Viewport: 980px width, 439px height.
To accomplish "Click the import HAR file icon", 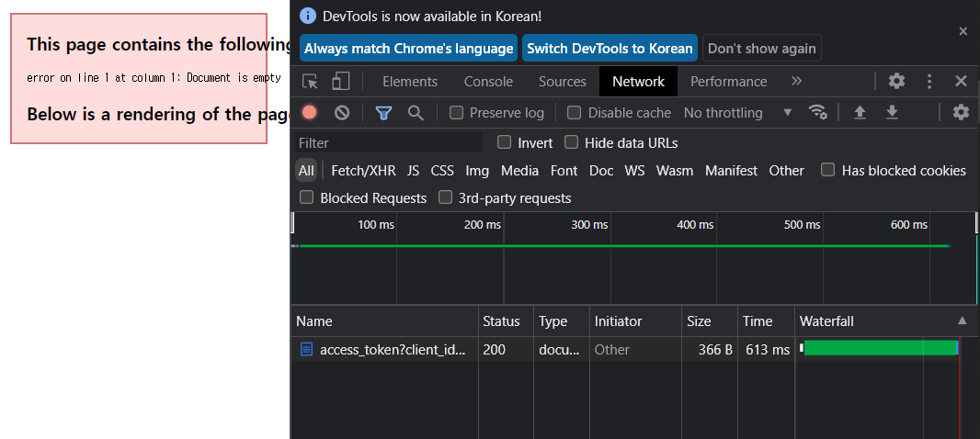I will 860,113.
